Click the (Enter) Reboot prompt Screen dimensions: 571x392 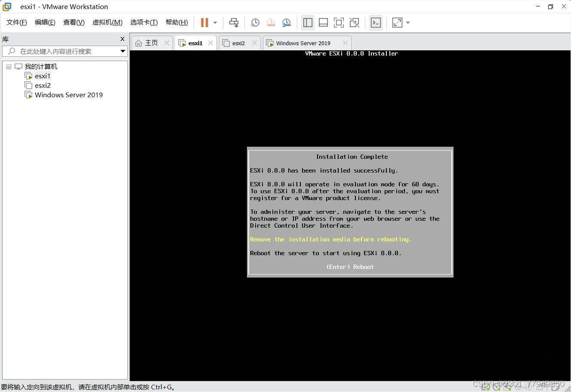[x=350, y=267]
